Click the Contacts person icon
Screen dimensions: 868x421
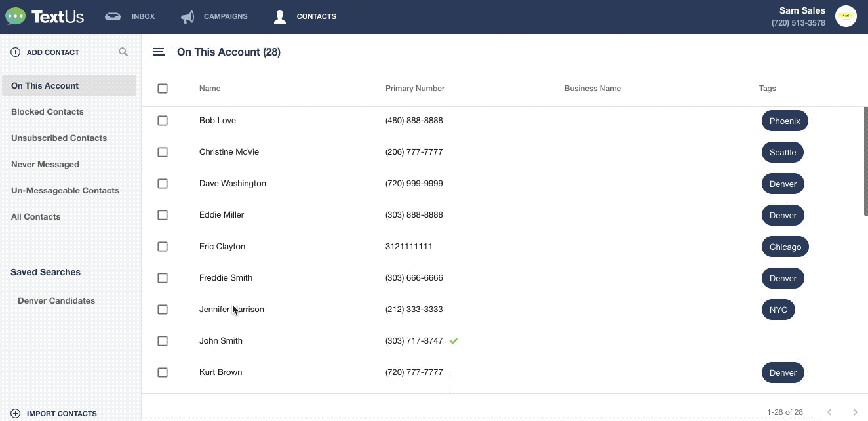[x=280, y=16]
